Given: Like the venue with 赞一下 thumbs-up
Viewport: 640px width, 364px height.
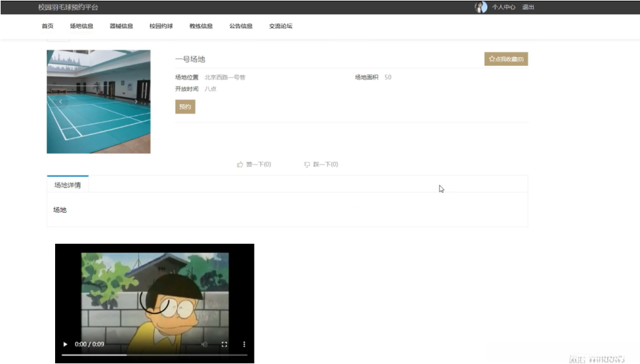Looking at the screenshot, I should pos(254,165).
